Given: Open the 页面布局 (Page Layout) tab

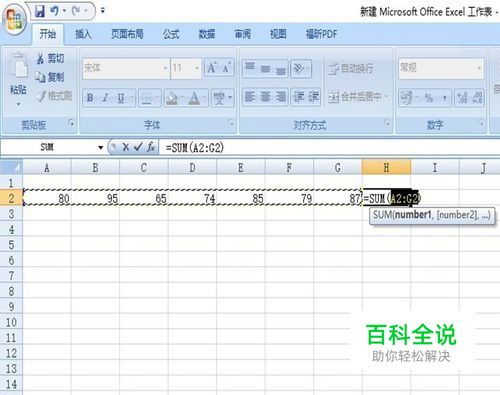Looking at the screenshot, I should coord(127,34).
